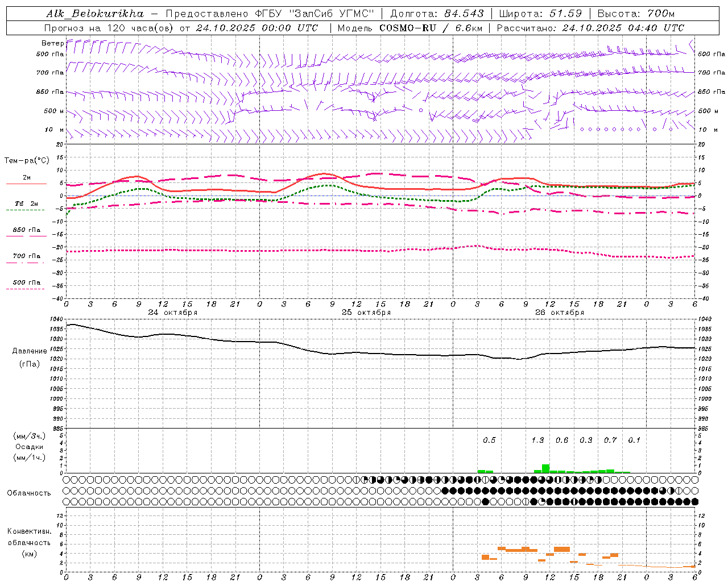Screen dimensions: 728x582
Task: Click the 0.5 precipitation amount value
Action: [x=489, y=440]
